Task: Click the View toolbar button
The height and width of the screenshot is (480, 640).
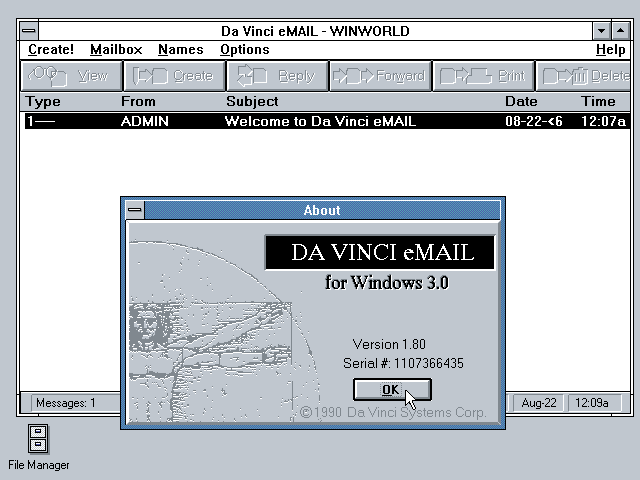Action: tap(71, 76)
